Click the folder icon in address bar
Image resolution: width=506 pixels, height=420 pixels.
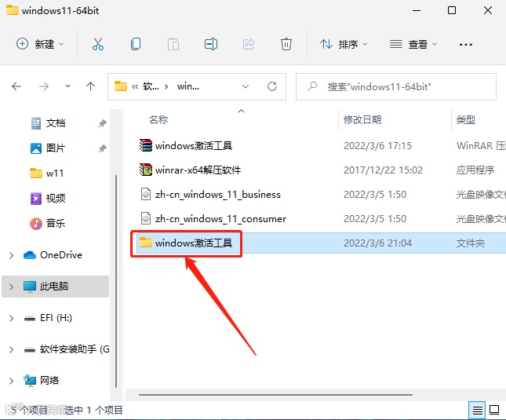coord(121,86)
